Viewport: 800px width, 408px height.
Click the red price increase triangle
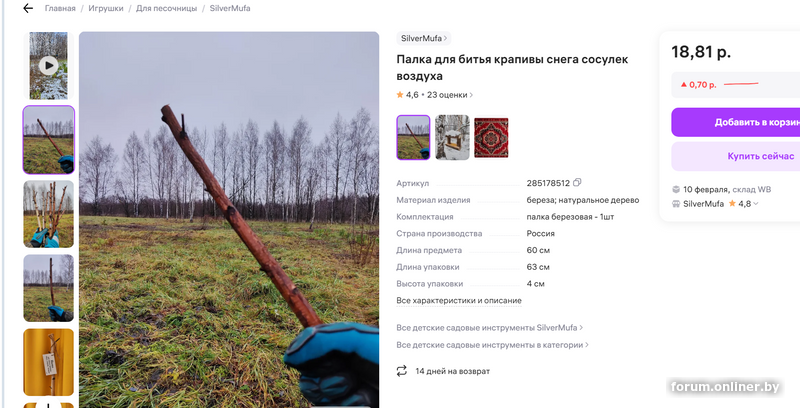point(684,85)
